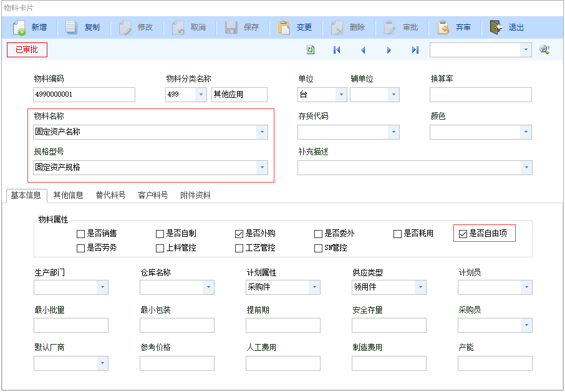Click the 新增 (new) toolbar icon
The height and width of the screenshot is (392, 565).
tap(19, 27)
